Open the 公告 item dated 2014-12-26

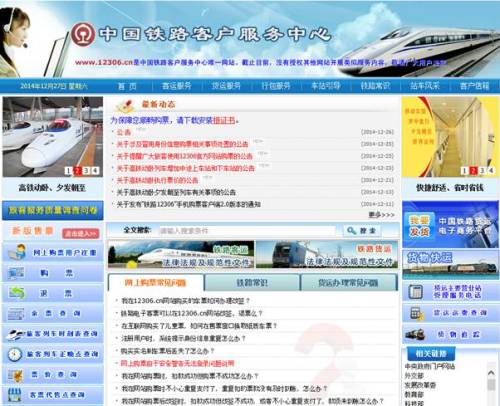tap(124, 132)
